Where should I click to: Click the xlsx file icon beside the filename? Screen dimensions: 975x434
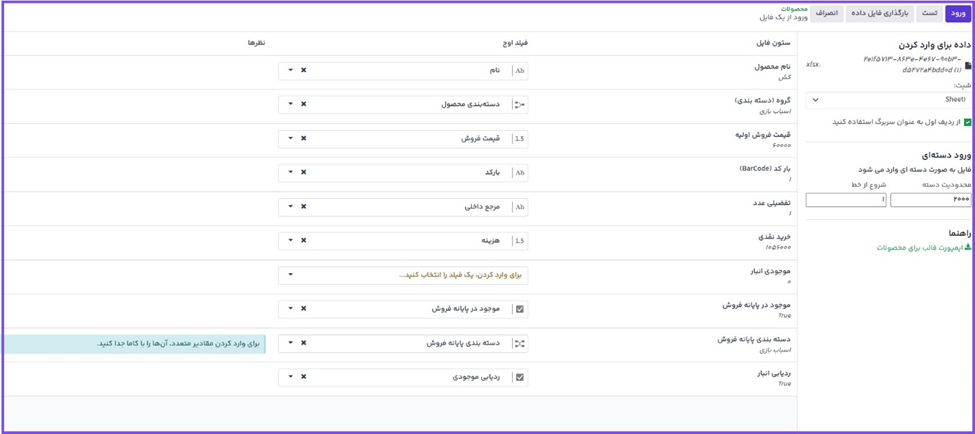tap(967, 66)
